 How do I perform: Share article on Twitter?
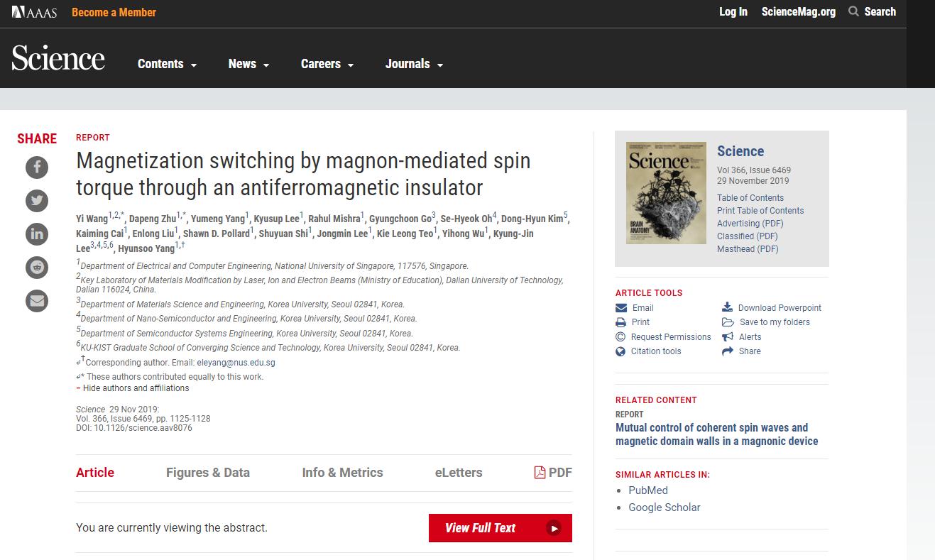click(37, 200)
